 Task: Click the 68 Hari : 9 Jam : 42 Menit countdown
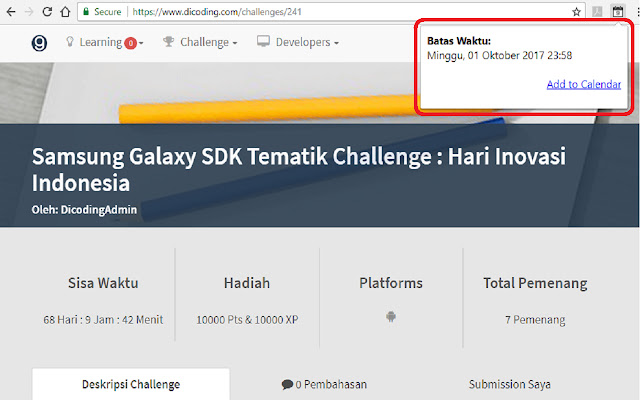[x=103, y=320]
